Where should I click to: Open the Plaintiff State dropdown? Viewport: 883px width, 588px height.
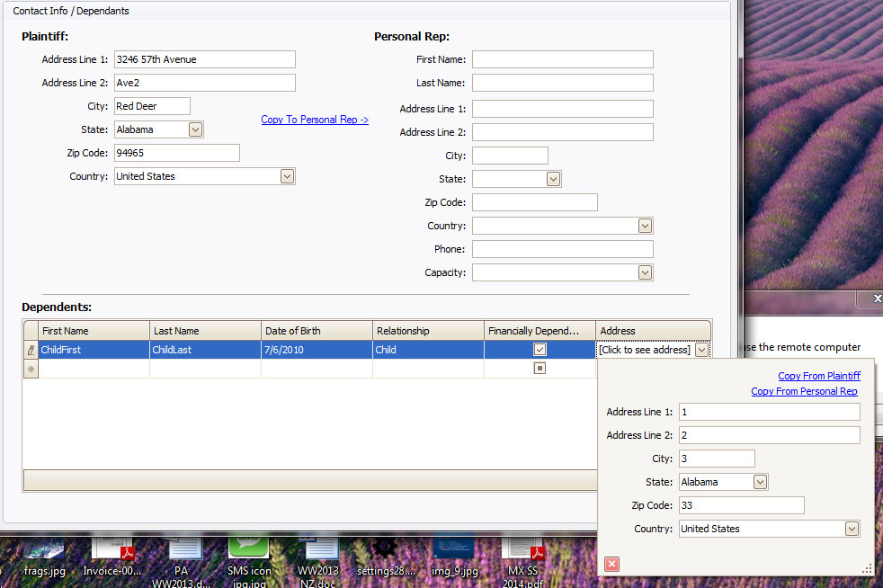pyautogui.click(x=196, y=129)
